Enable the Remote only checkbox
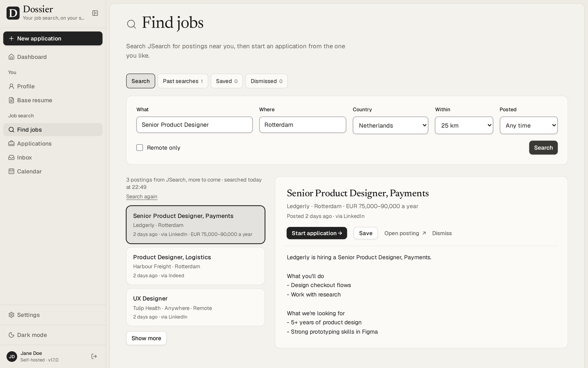This screenshot has width=588, height=368. (140, 148)
